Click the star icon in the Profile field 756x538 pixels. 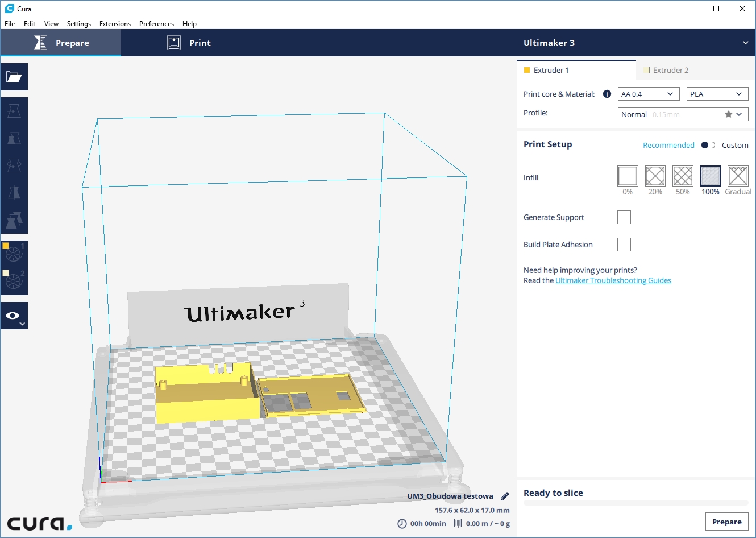(728, 114)
